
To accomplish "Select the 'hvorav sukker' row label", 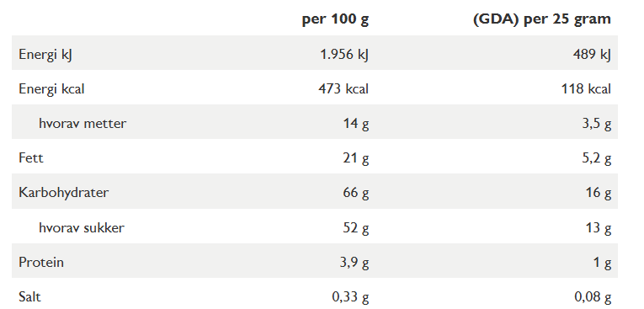I will pos(82,227).
